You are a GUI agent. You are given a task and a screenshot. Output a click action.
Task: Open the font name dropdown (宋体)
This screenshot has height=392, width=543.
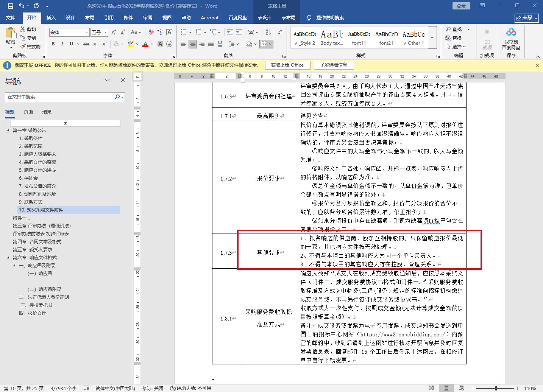(87, 33)
